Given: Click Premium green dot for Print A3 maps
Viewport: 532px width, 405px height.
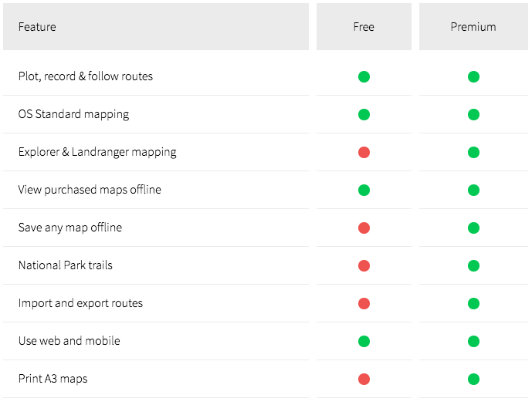Looking at the screenshot, I should [473, 379].
